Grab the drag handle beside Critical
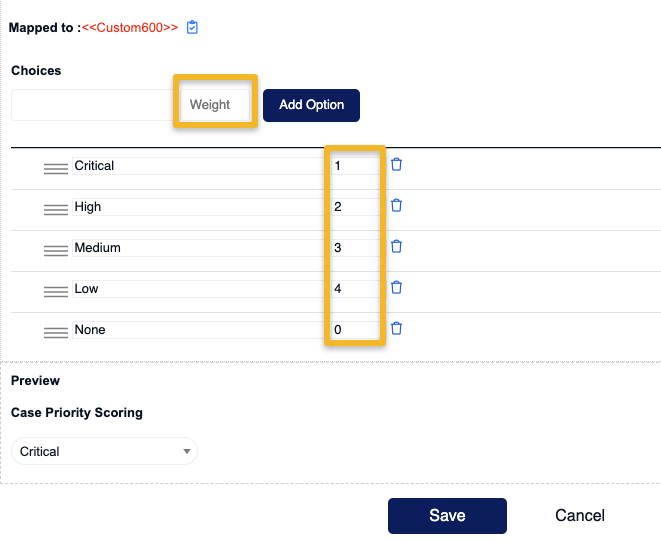Viewport: 661px width, 542px height. 56,169
